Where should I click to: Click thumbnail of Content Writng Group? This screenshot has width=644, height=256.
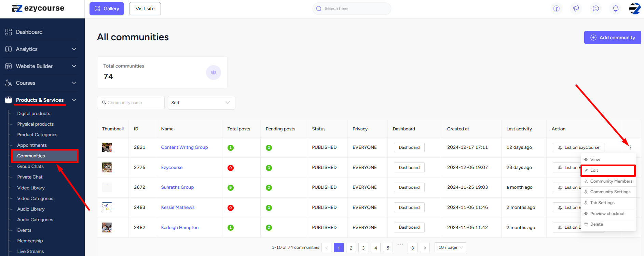[x=107, y=147]
